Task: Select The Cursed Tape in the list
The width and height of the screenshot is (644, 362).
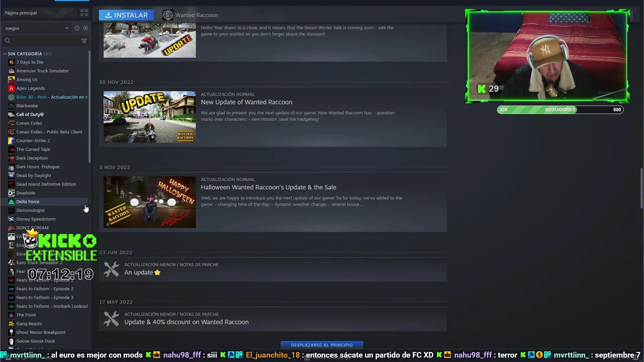Action: click(x=33, y=149)
